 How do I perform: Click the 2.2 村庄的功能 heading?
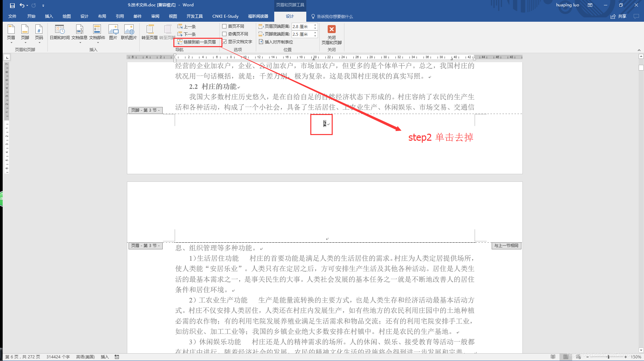(213, 87)
